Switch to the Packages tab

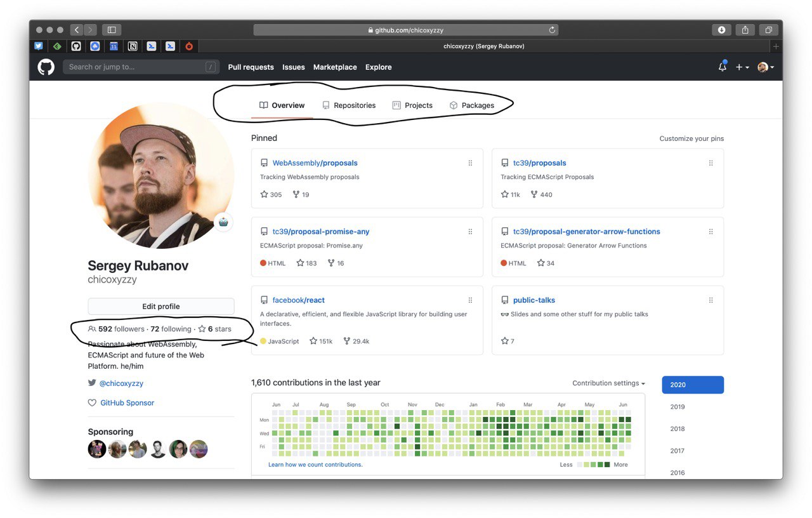pyautogui.click(x=471, y=105)
